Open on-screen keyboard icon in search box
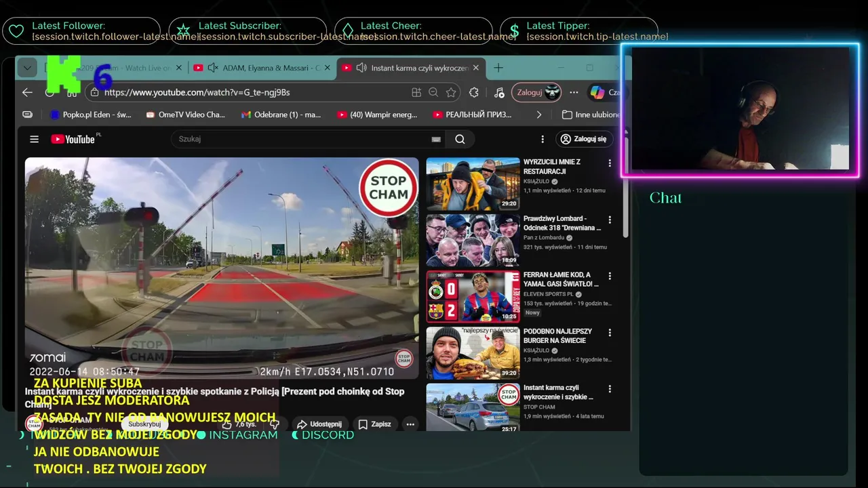Viewport: 868px width, 488px height. point(436,139)
